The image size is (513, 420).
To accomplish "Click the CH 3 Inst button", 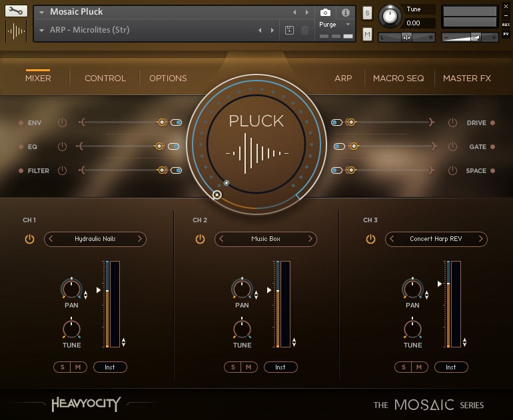I will pos(451,367).
